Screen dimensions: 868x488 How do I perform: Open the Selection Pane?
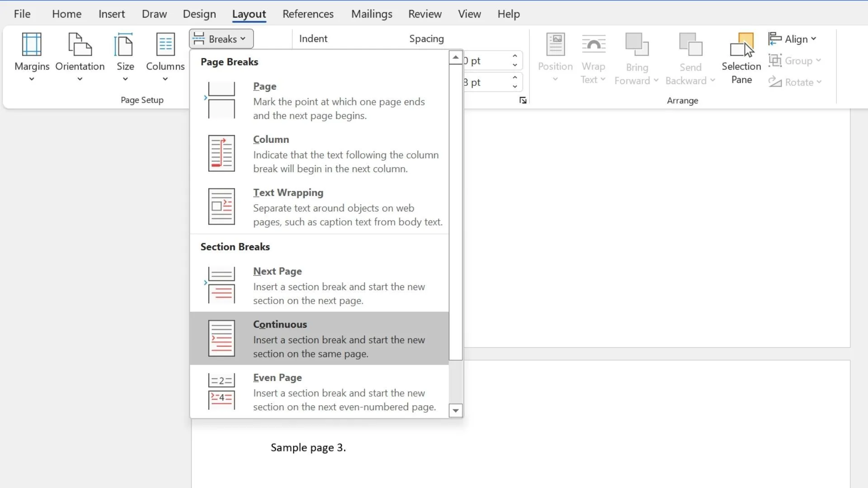click(x=741, y=56)
